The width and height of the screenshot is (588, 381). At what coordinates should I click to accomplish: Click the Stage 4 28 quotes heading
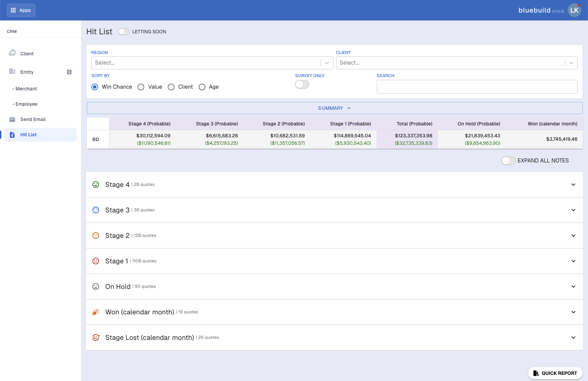click(130, 185)
